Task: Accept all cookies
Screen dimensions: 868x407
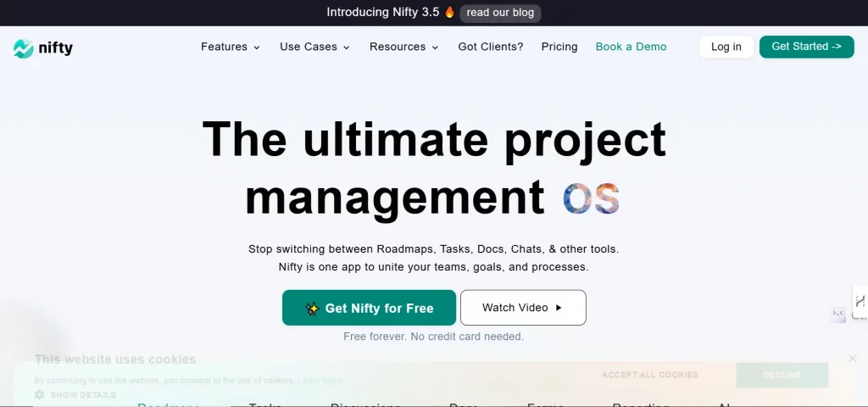Action: point(650,375)
